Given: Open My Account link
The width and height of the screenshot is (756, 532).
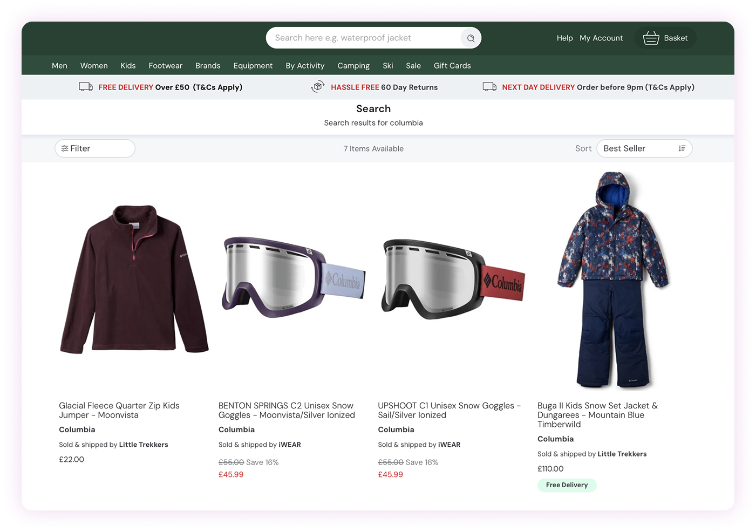Looking at the screenshot, I should click(601, 38).
